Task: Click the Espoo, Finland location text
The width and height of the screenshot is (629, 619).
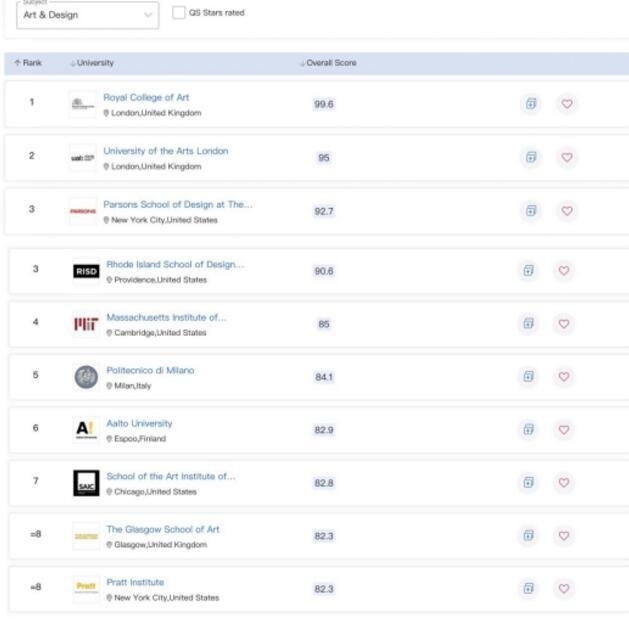Action: 140,438
